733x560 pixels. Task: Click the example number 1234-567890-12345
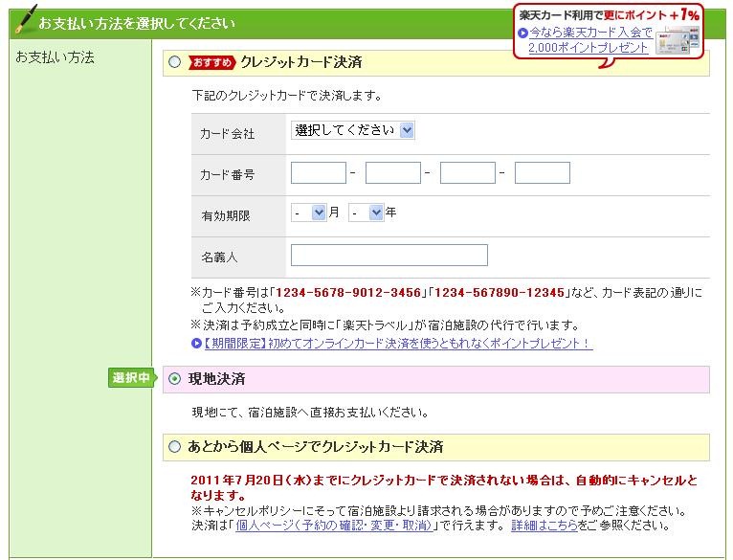(500, 292)
